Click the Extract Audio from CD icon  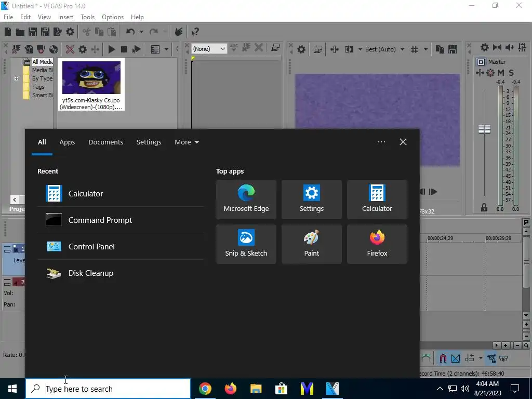[x=54, y=49]
